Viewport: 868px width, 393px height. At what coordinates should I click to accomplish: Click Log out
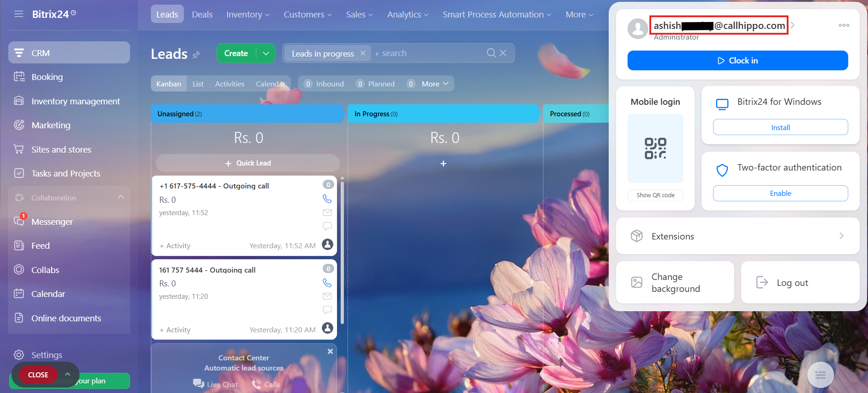[x=800, y=283]
